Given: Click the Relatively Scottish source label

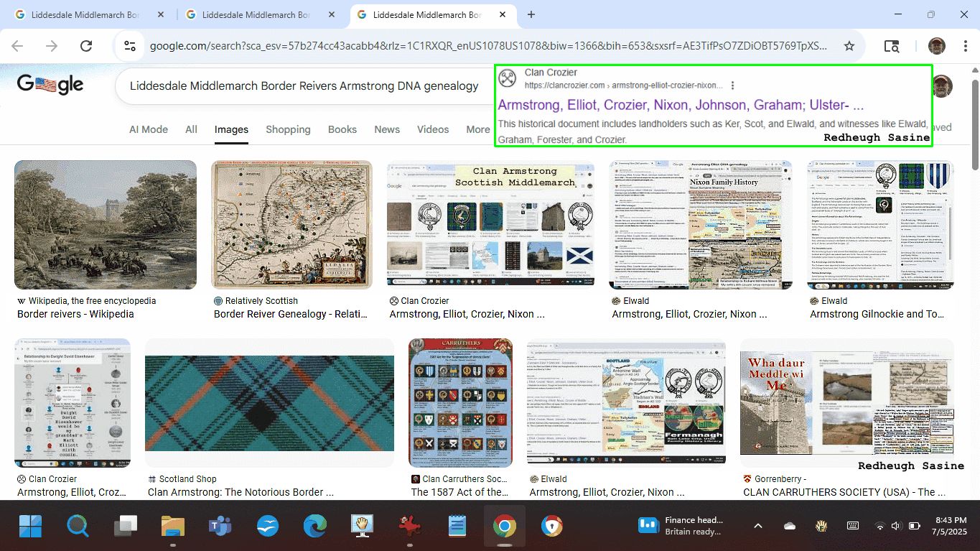Looking at the screenshot, I should coord(261,301).
